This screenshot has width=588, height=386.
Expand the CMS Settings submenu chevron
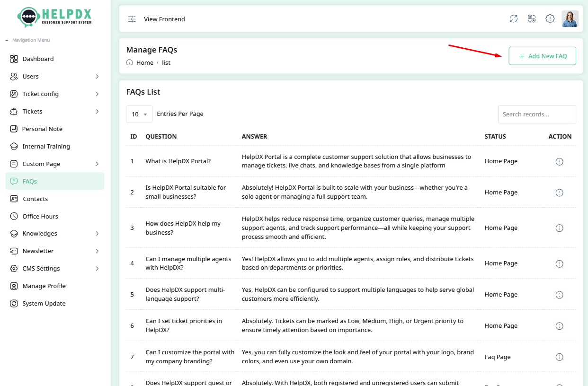tap(97, 269)
